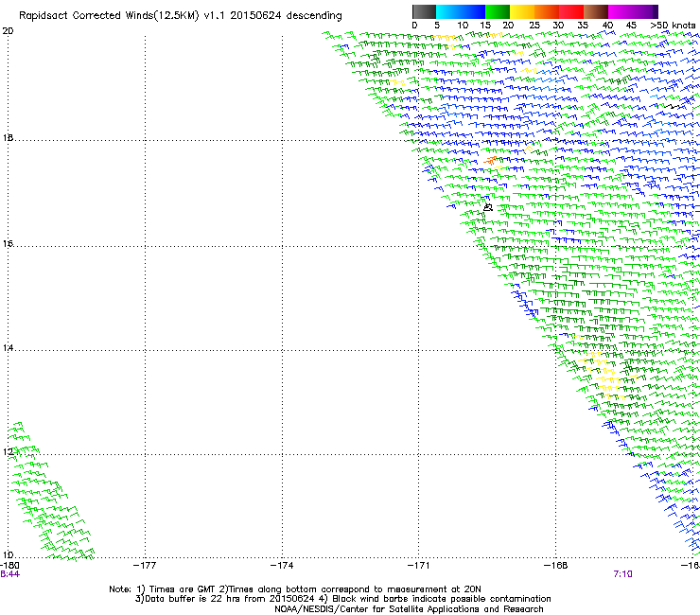
Task: Click the latitude label 18
Action: pos(8,138)
